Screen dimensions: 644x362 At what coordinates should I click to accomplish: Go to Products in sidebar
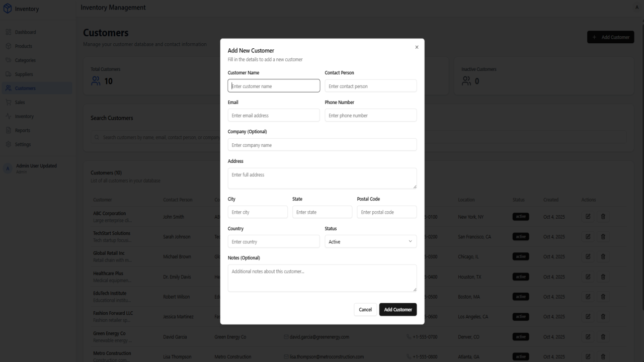36,46
